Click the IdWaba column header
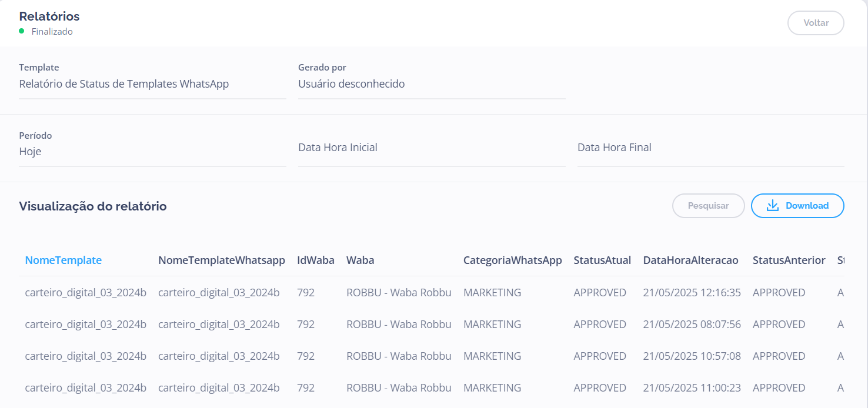Screen dimensions: 868x408 (315, 260)
